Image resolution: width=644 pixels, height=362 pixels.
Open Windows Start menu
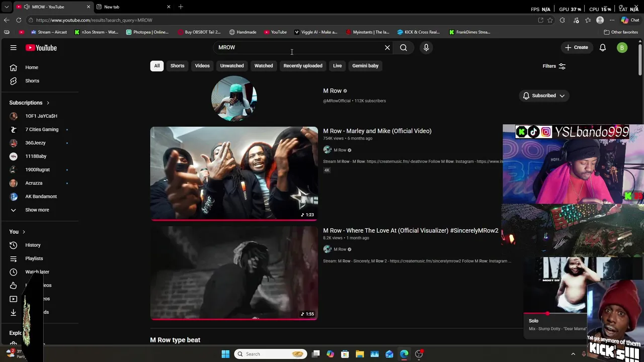[225, 354]
